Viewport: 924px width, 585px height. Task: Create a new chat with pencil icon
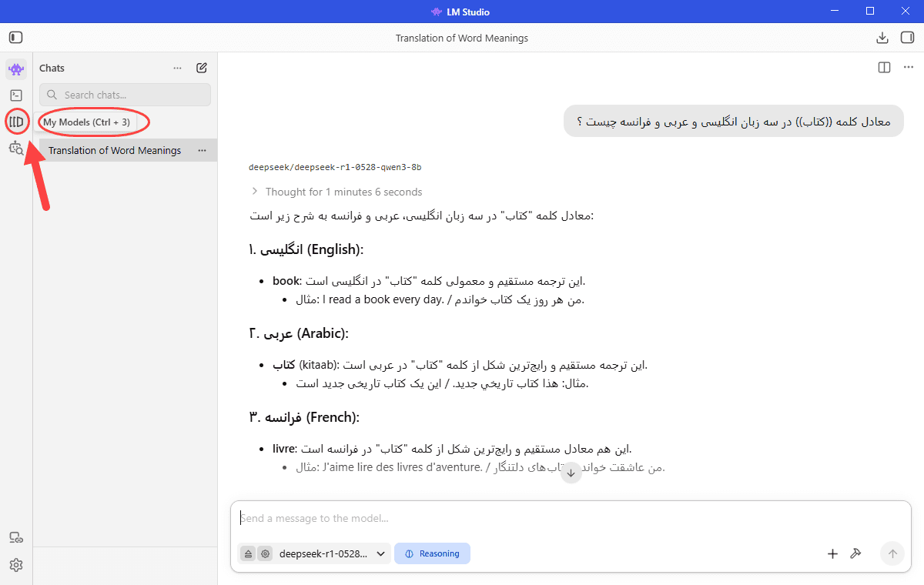coord(202,68)
